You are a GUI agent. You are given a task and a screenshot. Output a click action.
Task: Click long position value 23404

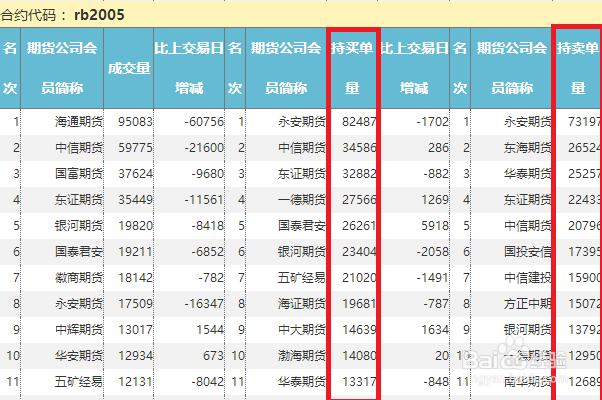pyautogui.click(x=359, y=251)
